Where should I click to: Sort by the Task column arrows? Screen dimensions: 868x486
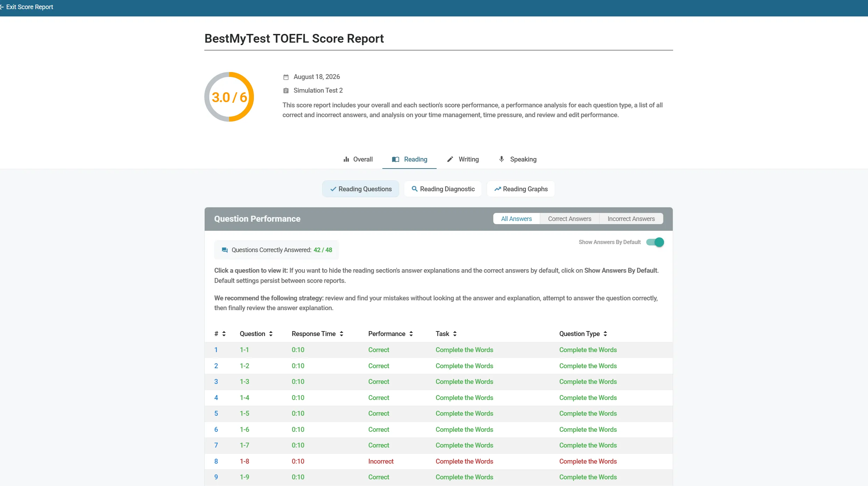pyautogui.click(x=455, y=334)
